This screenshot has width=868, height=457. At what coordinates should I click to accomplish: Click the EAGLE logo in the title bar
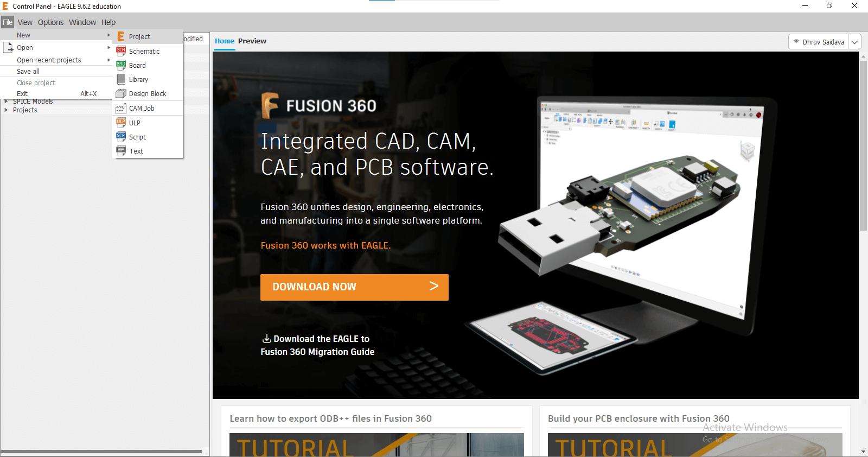pyautogui.click(x=5, y=6)
